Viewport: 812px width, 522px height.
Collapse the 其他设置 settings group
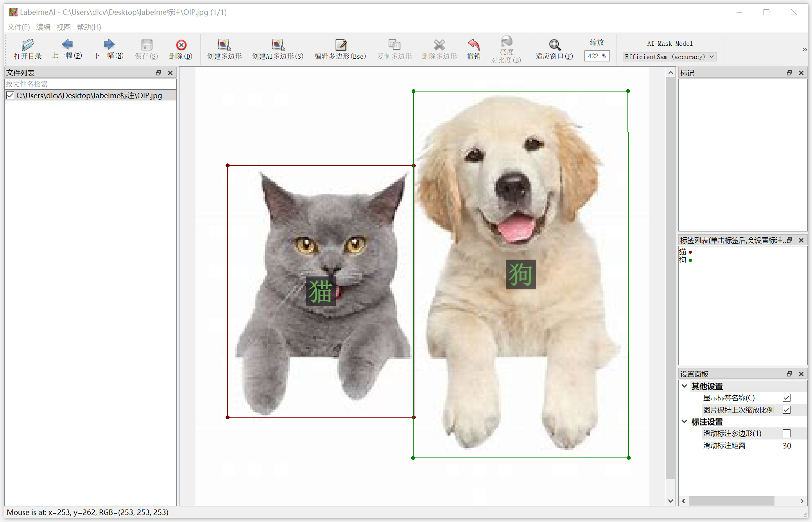click(685, 386)
